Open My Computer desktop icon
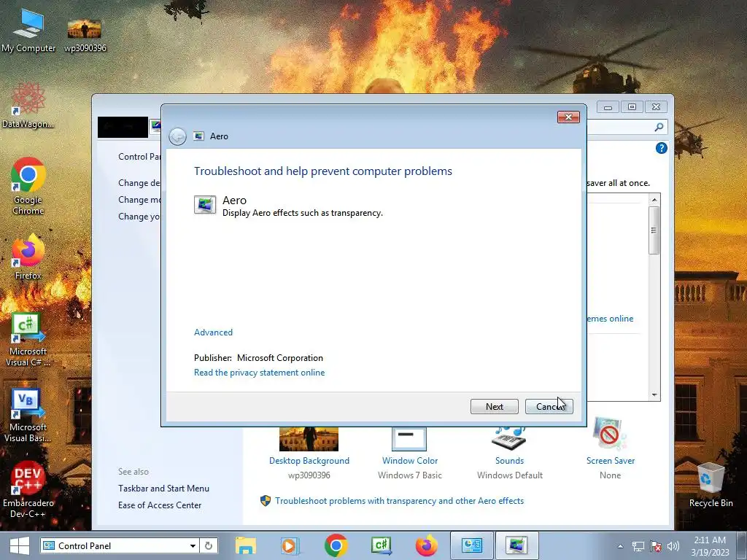The image size is (747, 560). [28, 29]
